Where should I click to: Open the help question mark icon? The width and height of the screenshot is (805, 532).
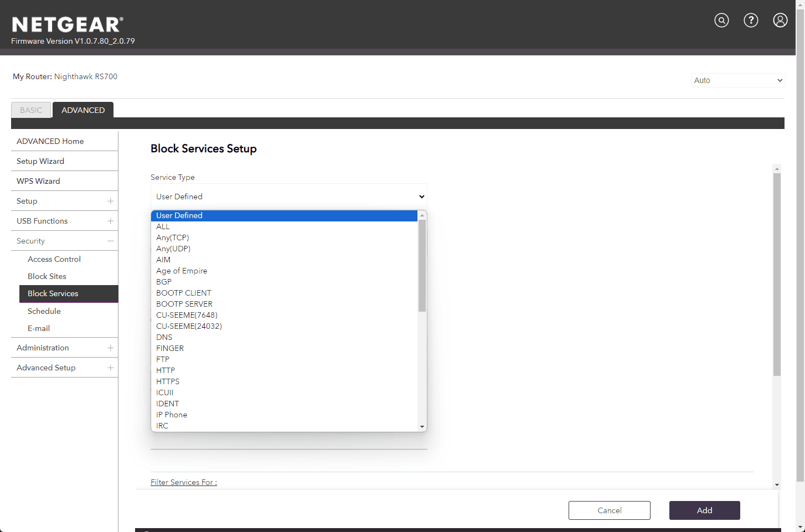pos(751,20)
